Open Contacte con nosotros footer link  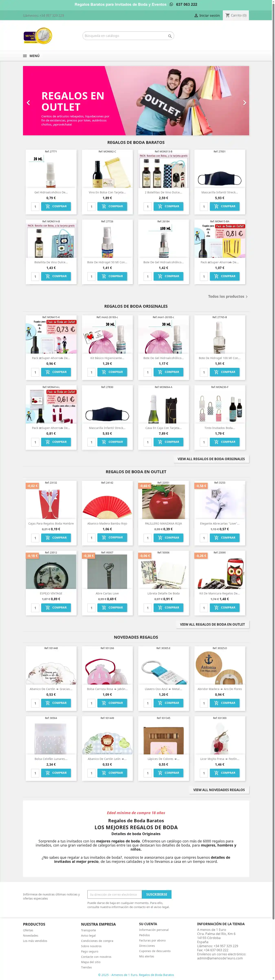point(96,957)
